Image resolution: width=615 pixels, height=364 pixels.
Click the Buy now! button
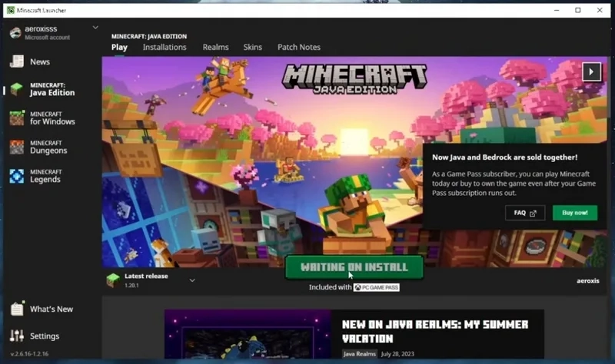coord(574,213)
